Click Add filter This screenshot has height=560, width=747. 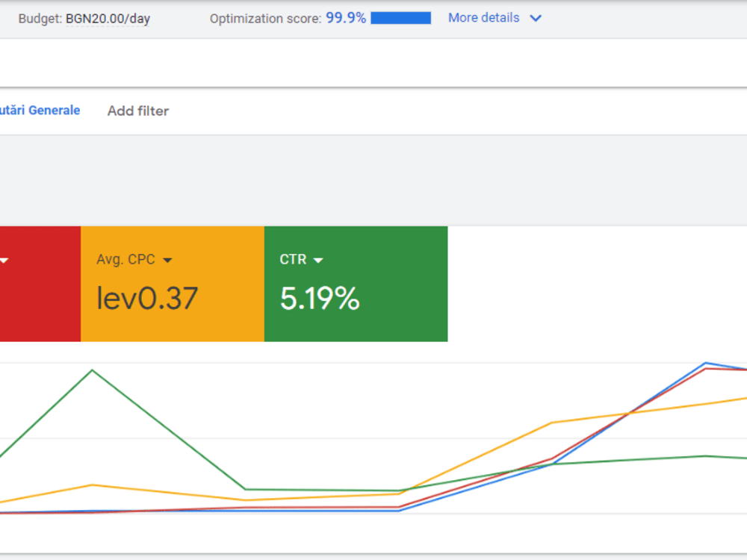click(138, 111)
